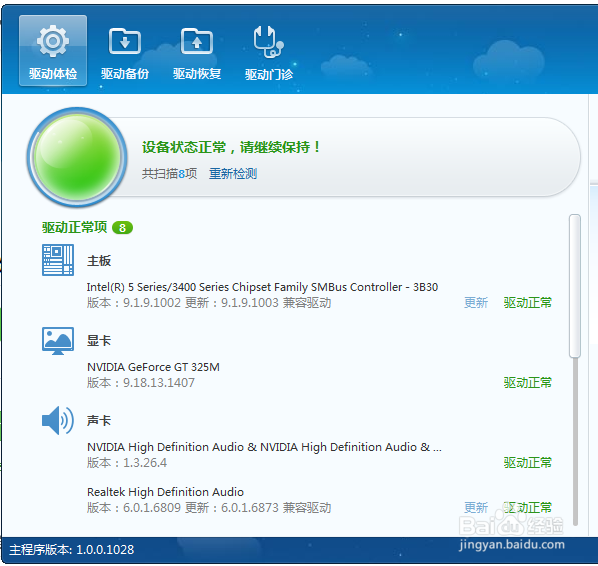Click Intel(R) 5 Series/3400 Series Chipset entry
598x566 pixels.
click(x=262, y=287)
